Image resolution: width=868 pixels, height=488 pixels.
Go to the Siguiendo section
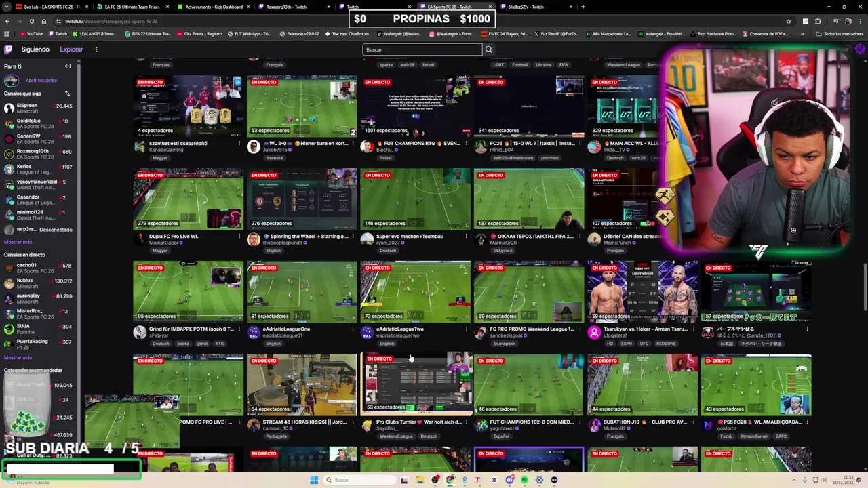click(35, 49)
